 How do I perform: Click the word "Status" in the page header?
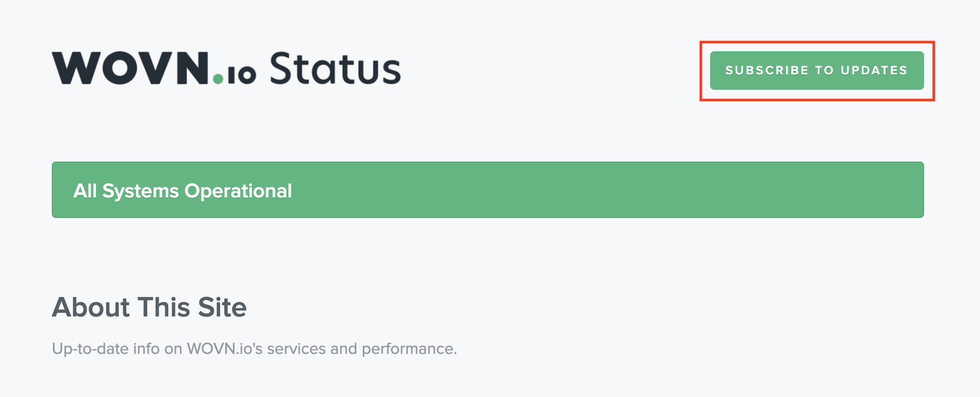[335, 69]
